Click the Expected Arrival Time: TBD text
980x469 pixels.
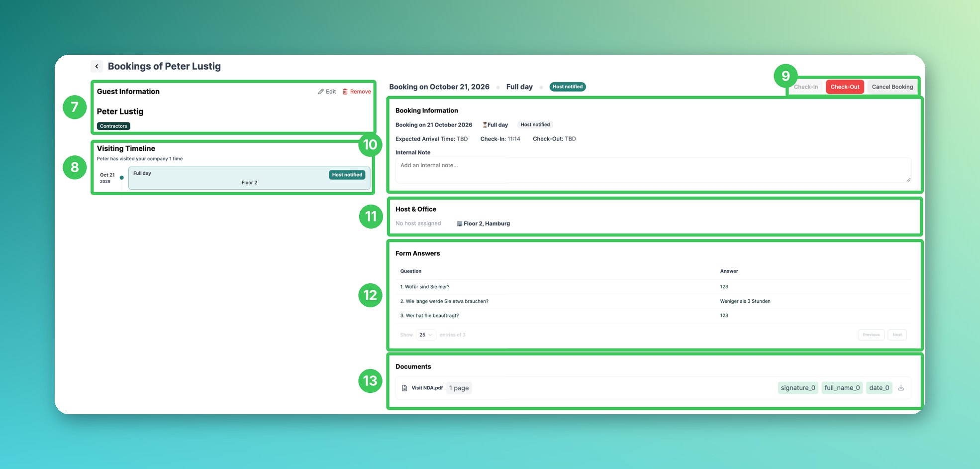click(432, 139)
